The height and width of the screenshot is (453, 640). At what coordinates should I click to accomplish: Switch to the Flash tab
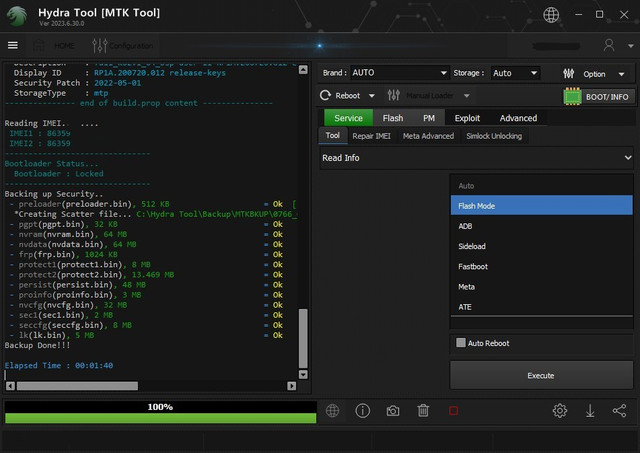coord(393,118)
